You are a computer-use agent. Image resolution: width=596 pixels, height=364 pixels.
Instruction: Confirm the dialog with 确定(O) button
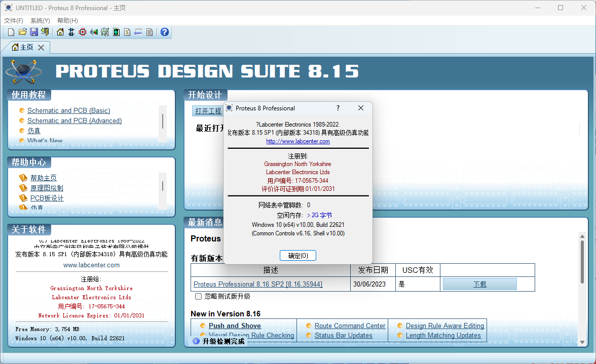[298, 256]
